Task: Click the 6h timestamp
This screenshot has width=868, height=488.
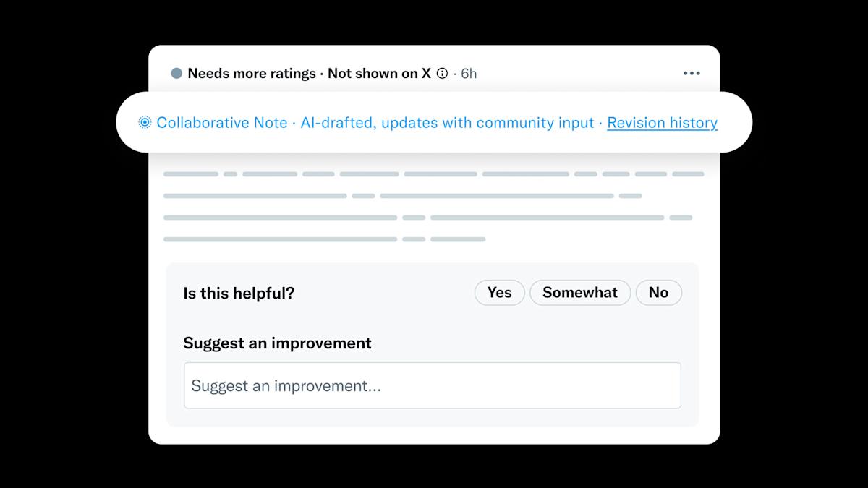Action: tap(467, 72)
